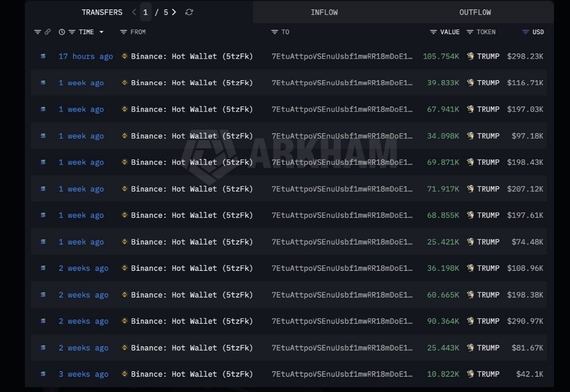Viewport: 570px width, 392px height.
Task: Switch to the INFLOW tab
Action: pos(324,12)
